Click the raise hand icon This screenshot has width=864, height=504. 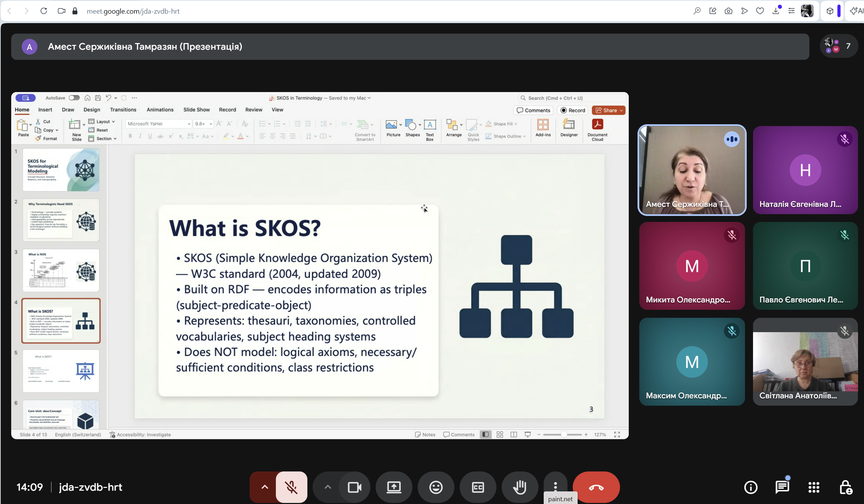[520, 487]
